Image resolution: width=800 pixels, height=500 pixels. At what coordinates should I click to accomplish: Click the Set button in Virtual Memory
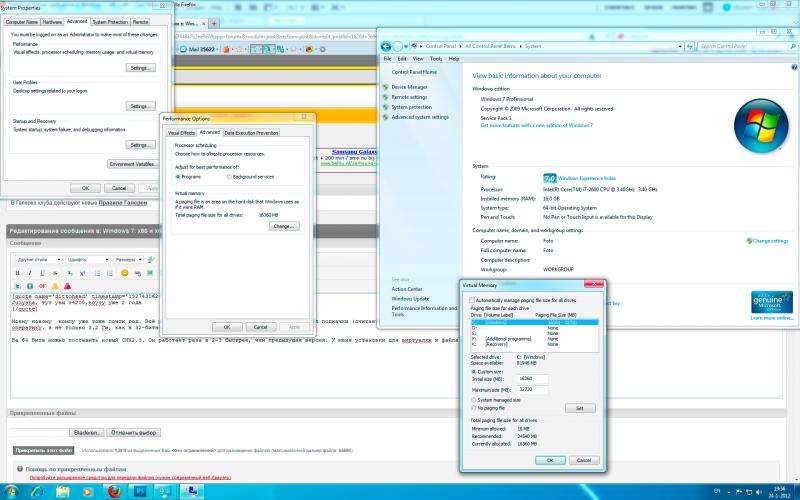(580, 408)
